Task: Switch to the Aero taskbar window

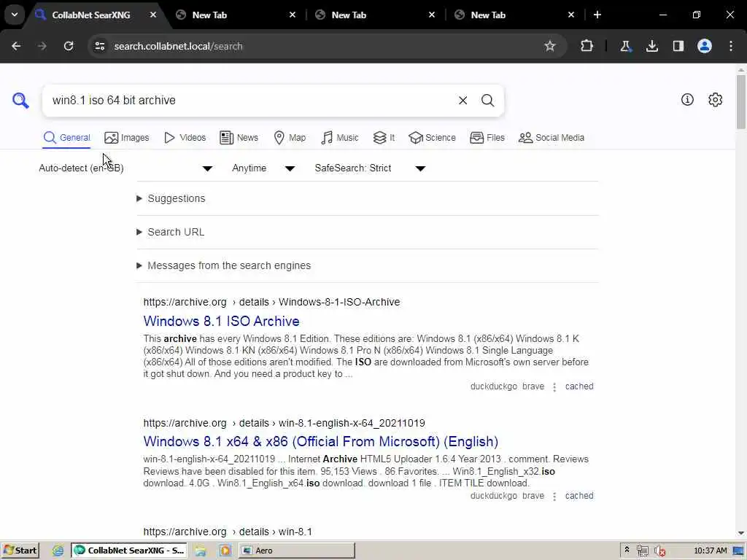Action: coord(297,551)
